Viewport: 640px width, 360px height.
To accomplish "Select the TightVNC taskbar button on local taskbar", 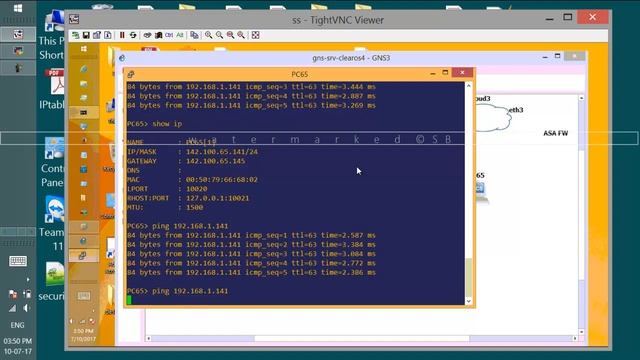I will 18,34.
